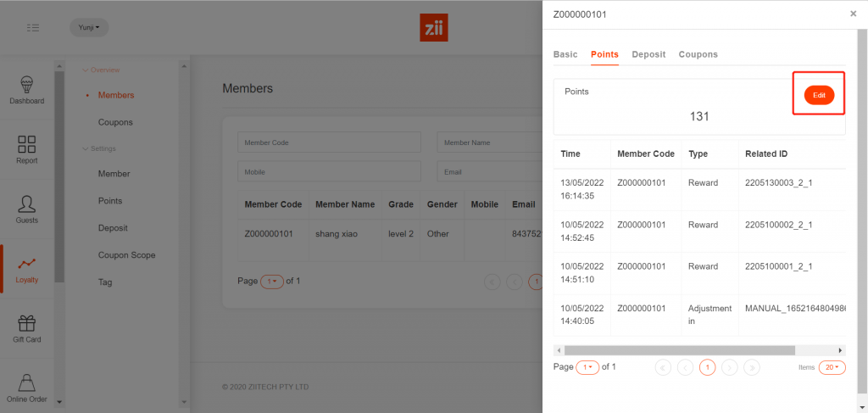The width and height of the screenshot is (868, 413).
Task: Open the Gift Card icon
Action: (27, 324)
